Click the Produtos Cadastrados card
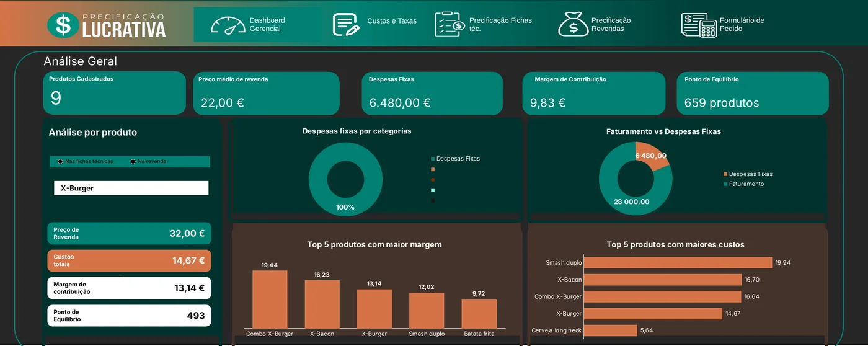This screenshot has width=868, height=346. click(x=114, y=93)
